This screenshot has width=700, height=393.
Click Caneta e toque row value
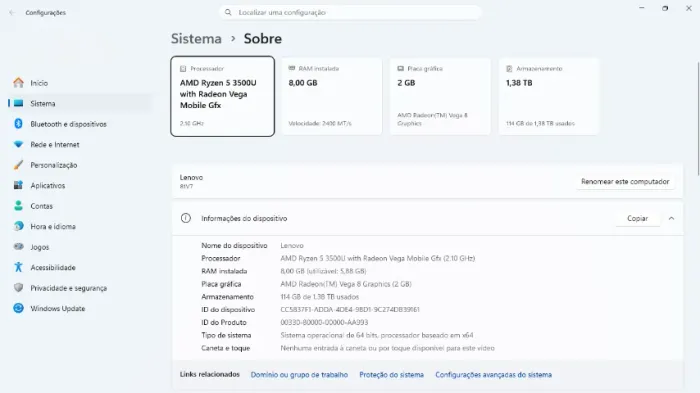pyautogui.click(x=388, y=348)
